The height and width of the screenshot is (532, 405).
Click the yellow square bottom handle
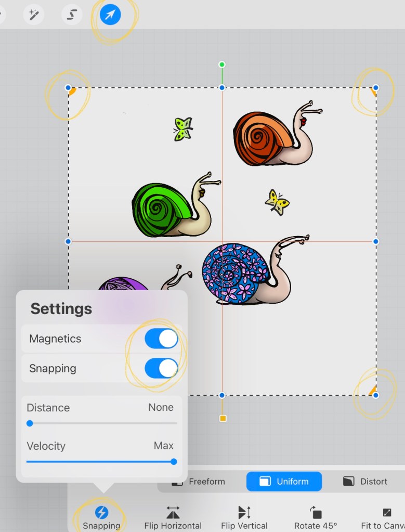pos(223,418)
